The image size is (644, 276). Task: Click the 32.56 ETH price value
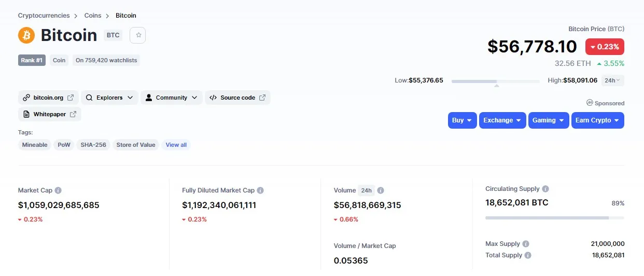pos(572,63)
